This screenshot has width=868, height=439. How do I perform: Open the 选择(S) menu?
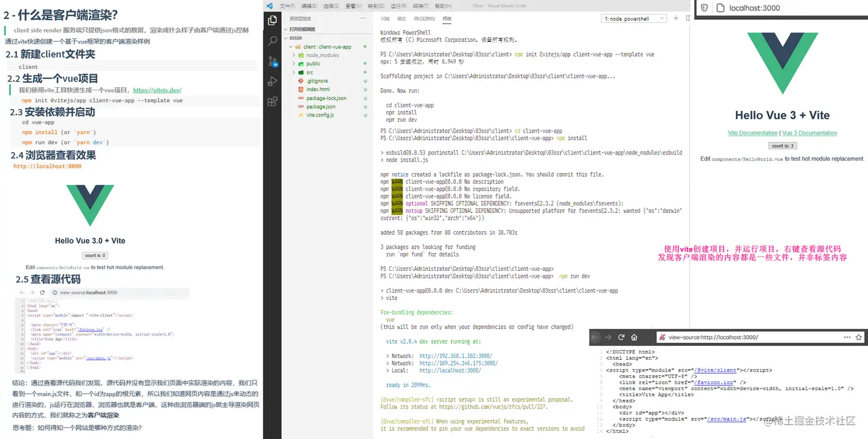(x=332, y=6)
